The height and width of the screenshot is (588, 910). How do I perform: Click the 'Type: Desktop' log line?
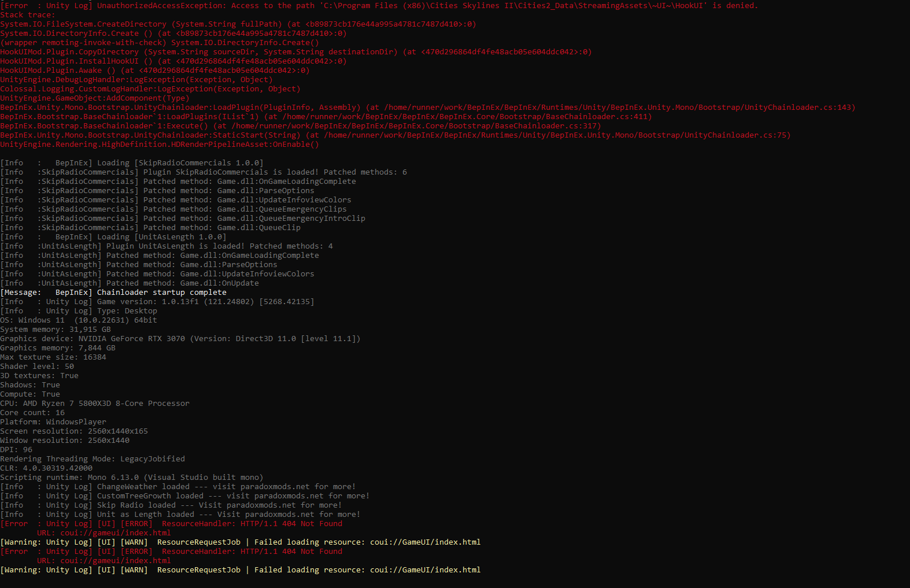click(x=79, y=311)
